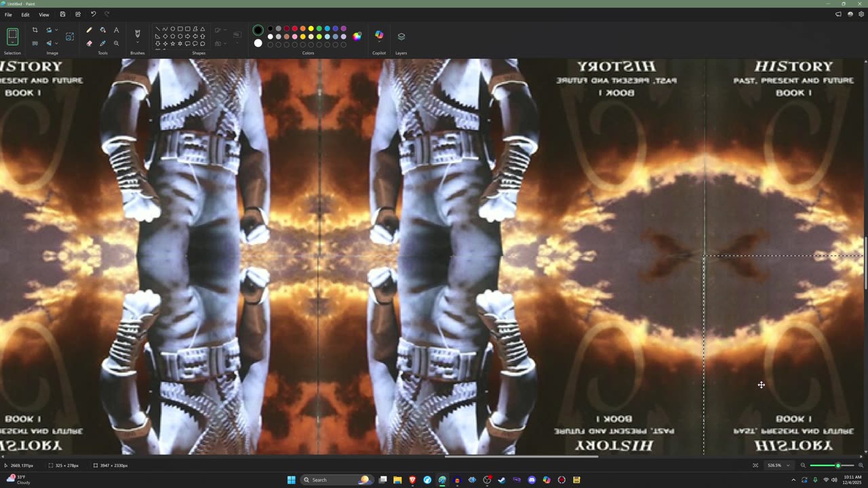Select the Eraser tool
The width and height of the screenshot is (868, 488).
pos(89,43)
